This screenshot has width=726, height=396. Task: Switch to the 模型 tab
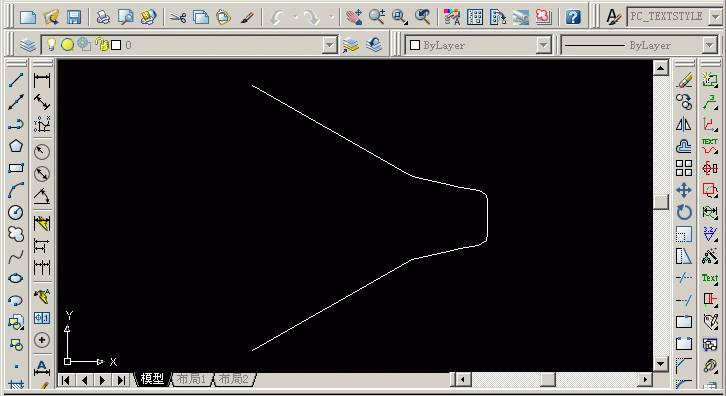(x=152, y=379)
